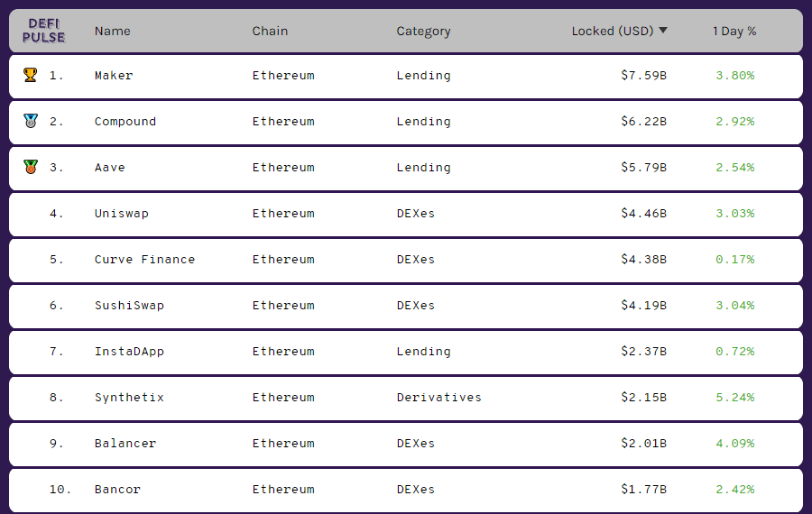Click the gold trophy icon beside Maker

click(31, 75)
